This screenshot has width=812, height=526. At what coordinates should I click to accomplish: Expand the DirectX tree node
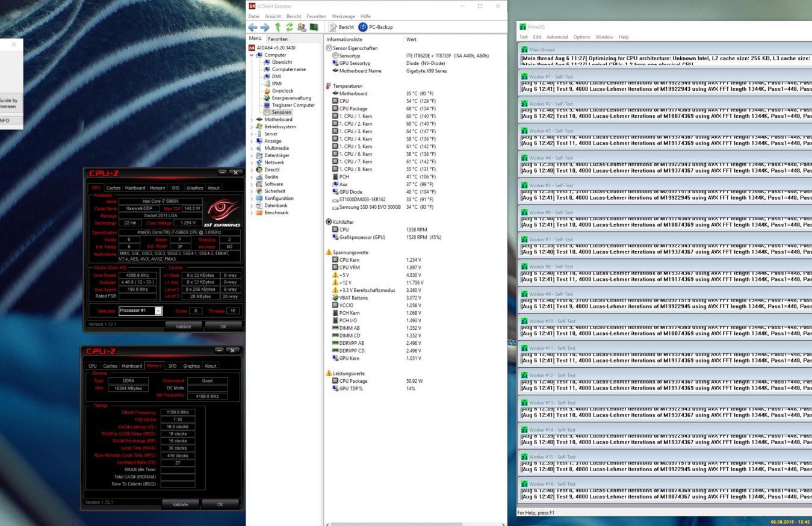(x=252, y=170)
